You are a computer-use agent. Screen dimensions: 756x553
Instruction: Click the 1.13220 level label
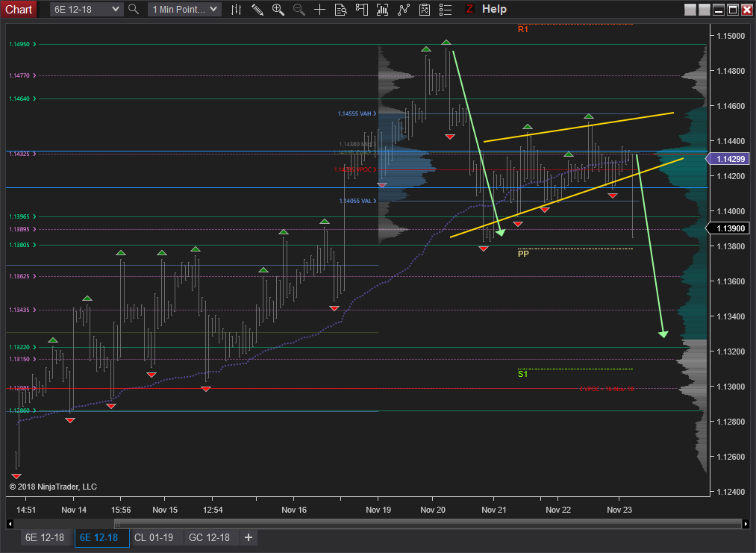coord(22,347)
